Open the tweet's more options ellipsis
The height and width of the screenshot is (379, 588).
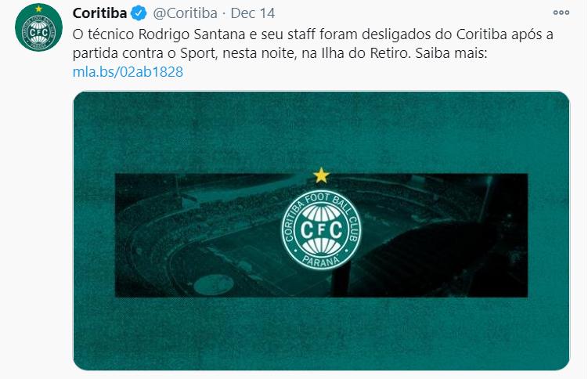tap(561, 13)
